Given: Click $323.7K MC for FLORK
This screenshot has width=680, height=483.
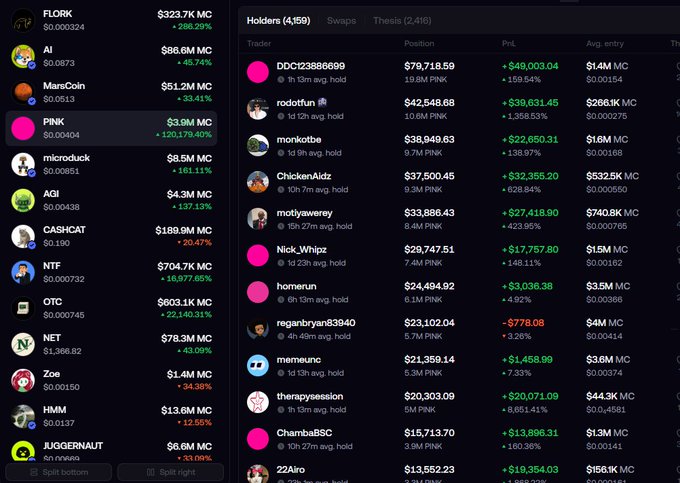Looking at the screenshot, I should [184, 14].
